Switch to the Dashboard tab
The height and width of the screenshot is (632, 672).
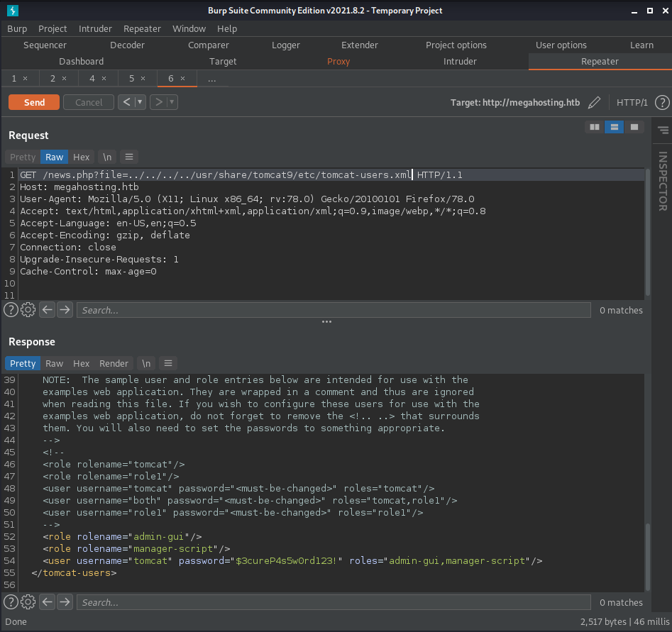click(82, 61)
